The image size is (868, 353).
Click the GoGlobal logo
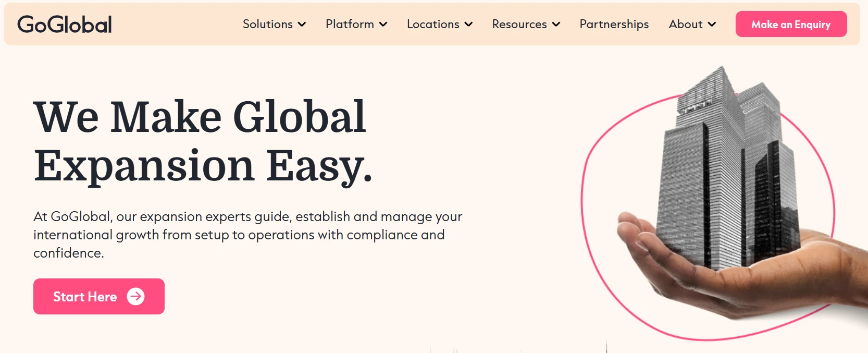(x=65, y=25)
